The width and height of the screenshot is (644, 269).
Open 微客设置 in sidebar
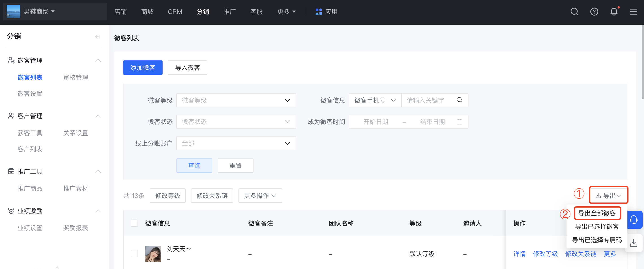[30, 94]
